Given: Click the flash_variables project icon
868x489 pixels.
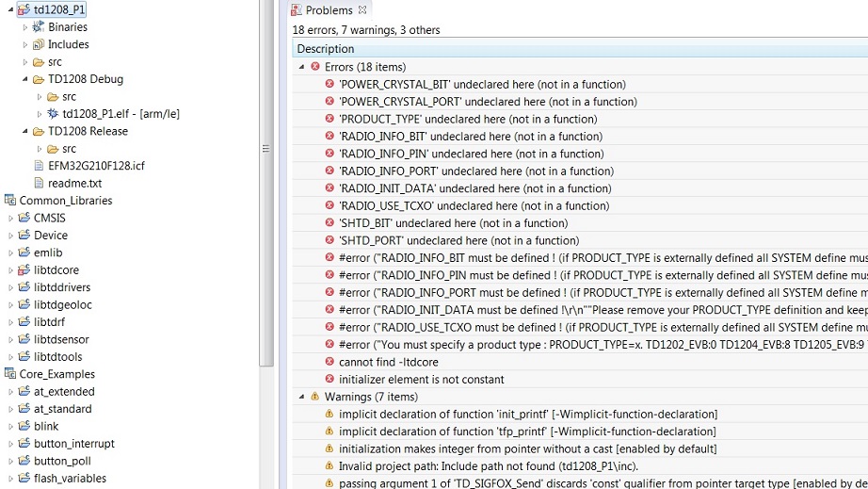Looking at the screenshot, I should pos(24,478).
